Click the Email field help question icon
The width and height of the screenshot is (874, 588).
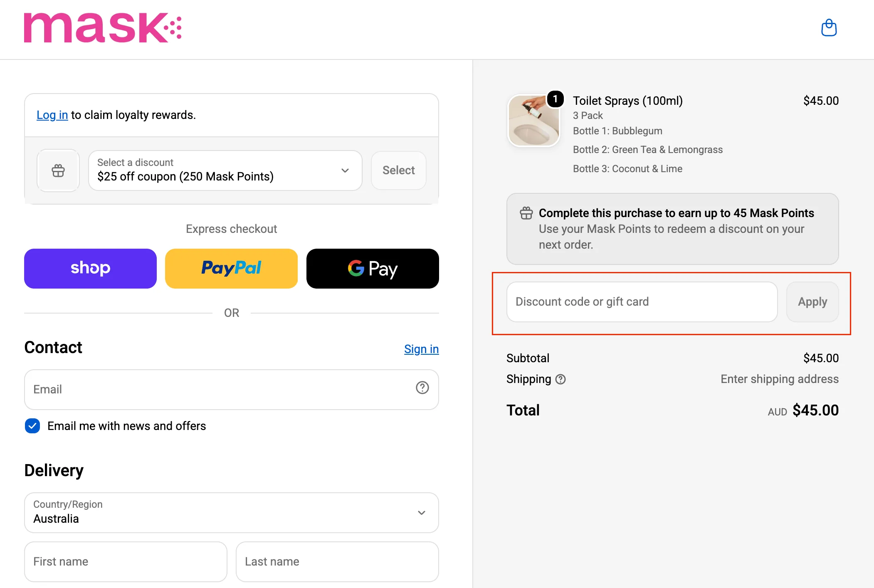[422, 388]
